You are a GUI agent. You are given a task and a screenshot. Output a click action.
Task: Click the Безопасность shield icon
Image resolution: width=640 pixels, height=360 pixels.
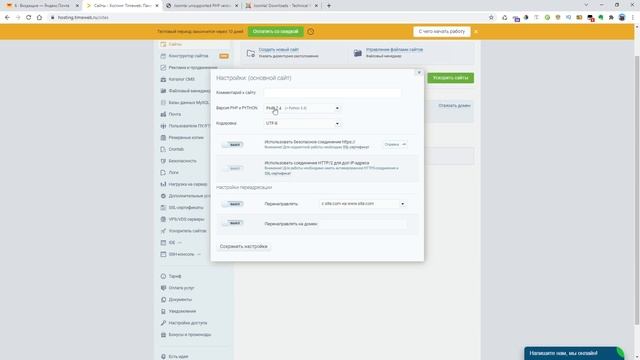[x=163, y=161]
